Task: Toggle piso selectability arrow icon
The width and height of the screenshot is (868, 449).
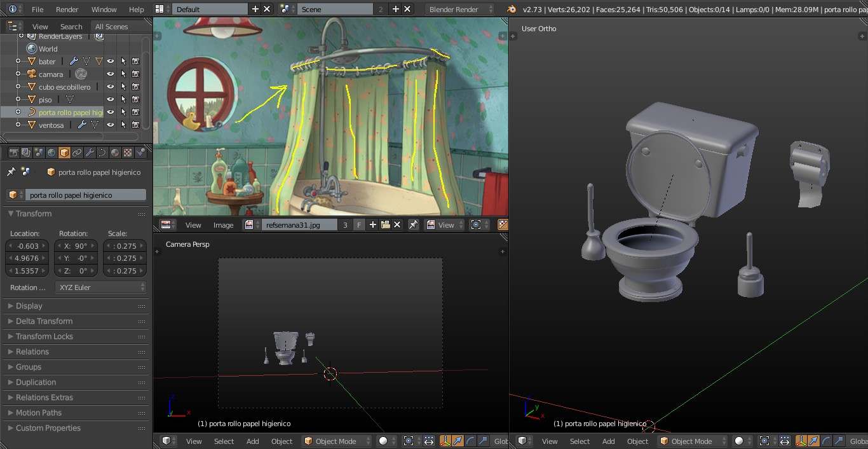Action: 123,99
